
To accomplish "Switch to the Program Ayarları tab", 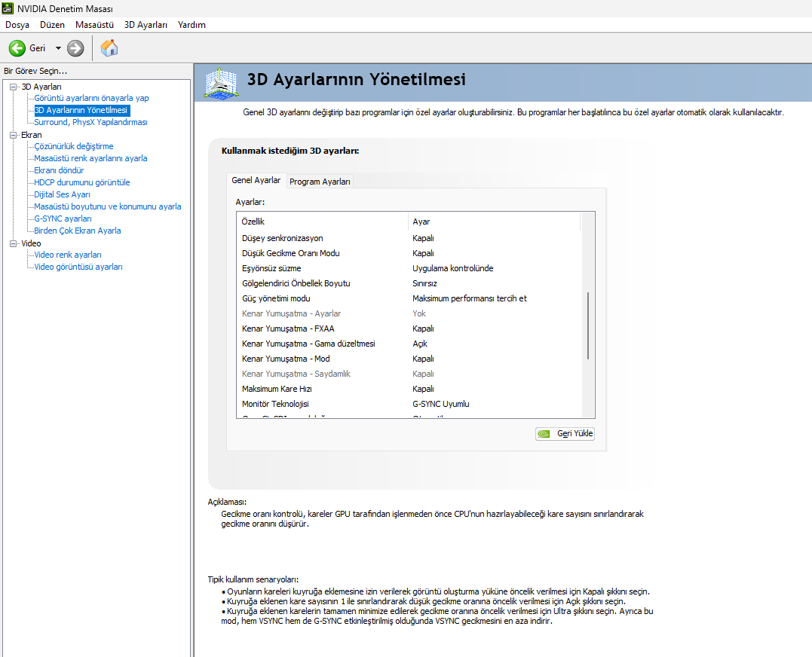I will [x=320, y=182].
